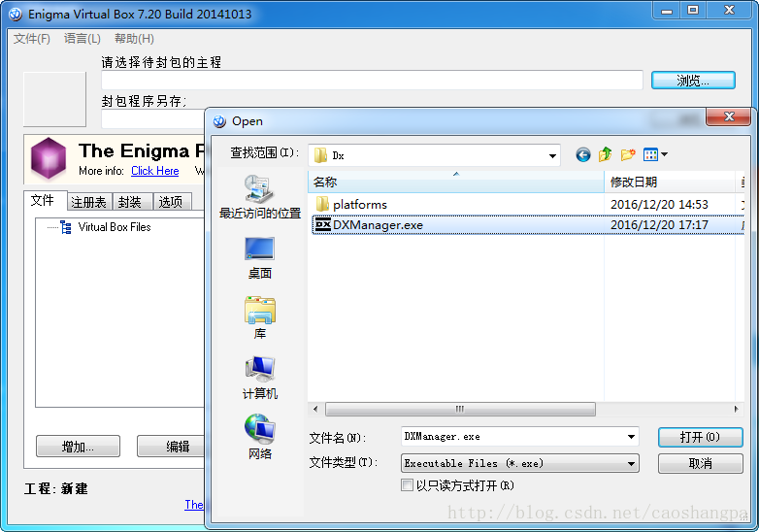The width and height of the screenshot is (759, 532).
Task: Click the main program path input field
Action: [x=372, y=80]
